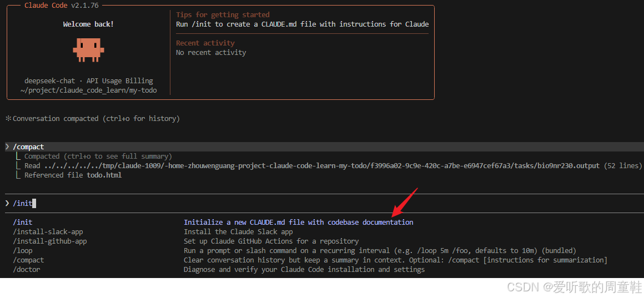Click the 'Initialize a new CLAUDE.md file' description
Image resolution: width=644 pixels, height=298 pixels.
point(298,222)
